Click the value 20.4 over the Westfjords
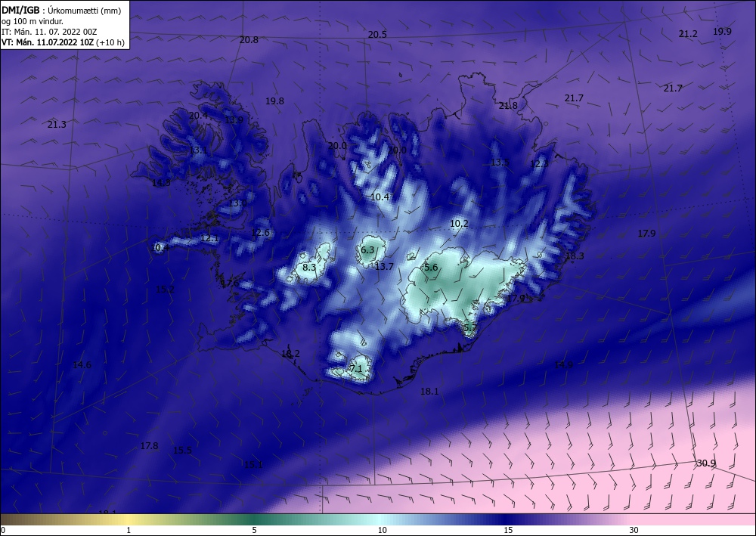This screenshot has height=536, width=756. (198, 116)
